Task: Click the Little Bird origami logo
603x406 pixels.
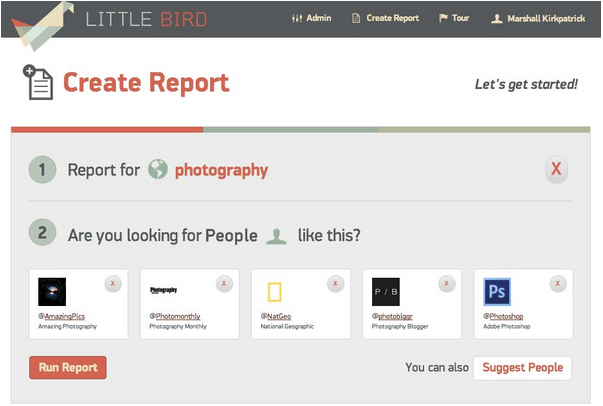Action: point(42,26)
